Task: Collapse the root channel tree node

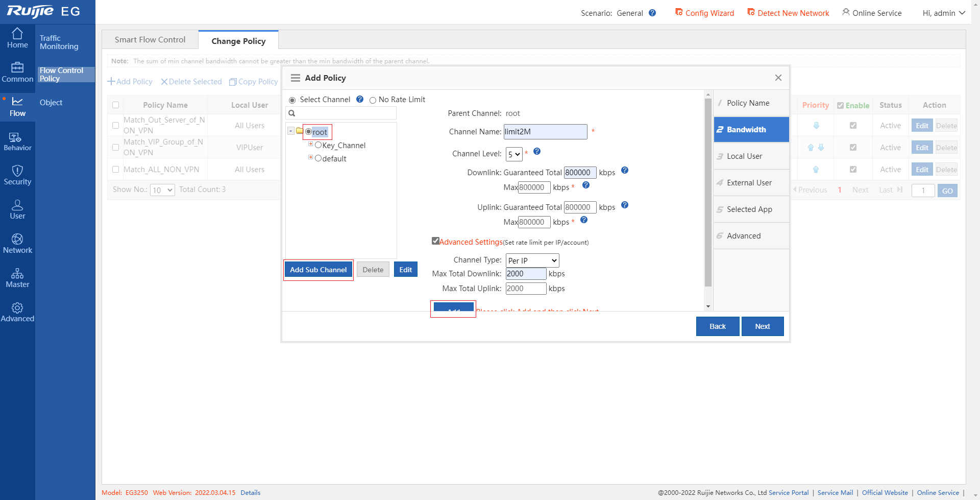Action: click(x=290, y=131)
